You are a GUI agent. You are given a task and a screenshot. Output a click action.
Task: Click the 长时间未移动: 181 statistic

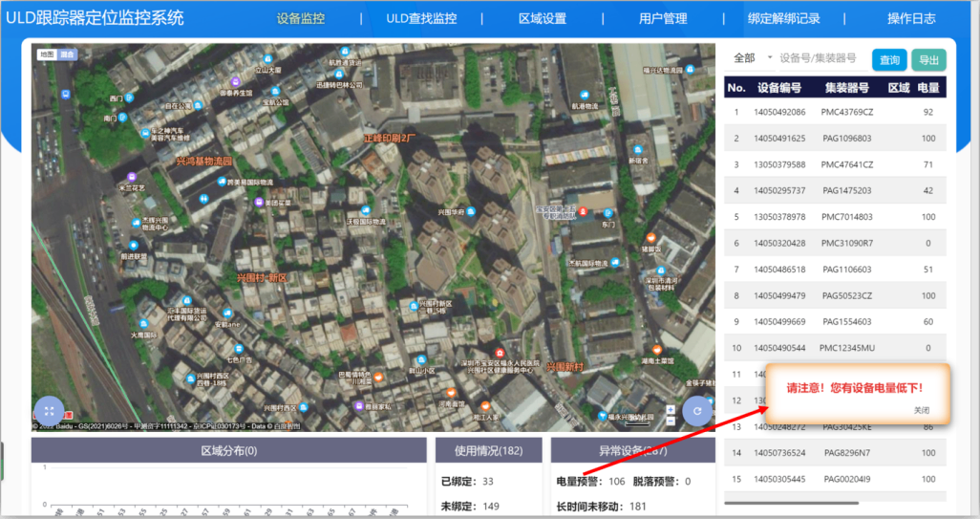[601, 507]
